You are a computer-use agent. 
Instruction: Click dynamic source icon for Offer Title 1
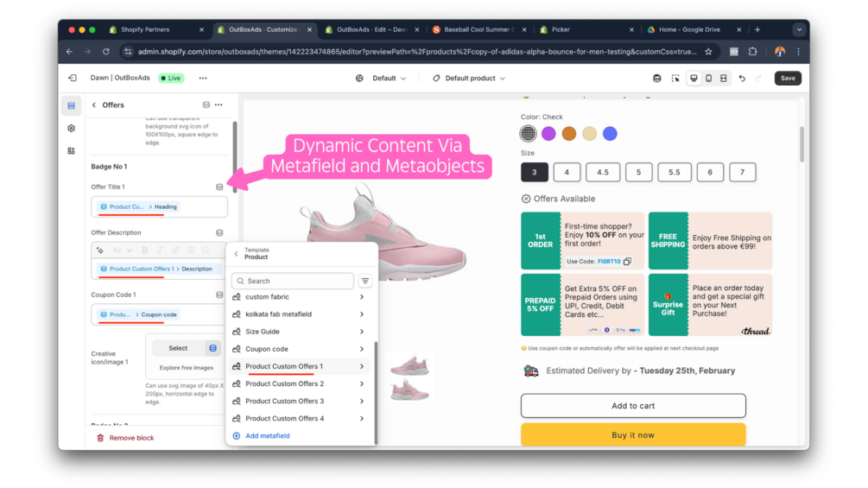point(219,187)
